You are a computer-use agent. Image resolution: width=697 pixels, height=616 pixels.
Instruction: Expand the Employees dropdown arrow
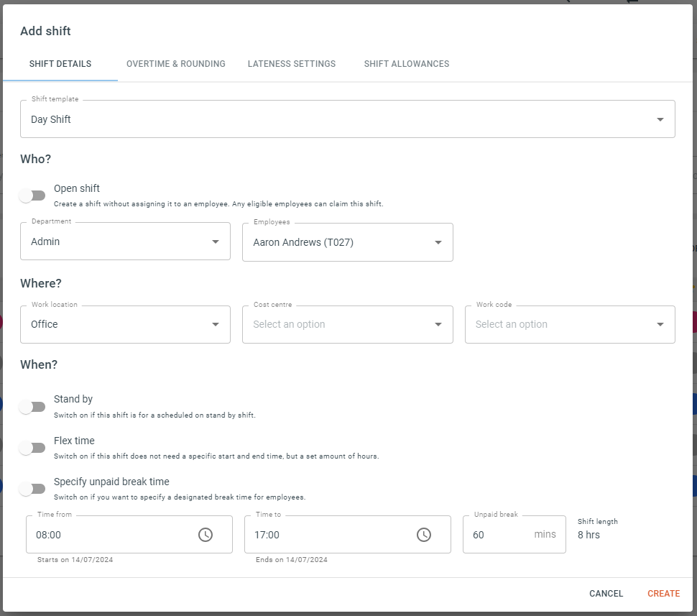coord(438,242)
